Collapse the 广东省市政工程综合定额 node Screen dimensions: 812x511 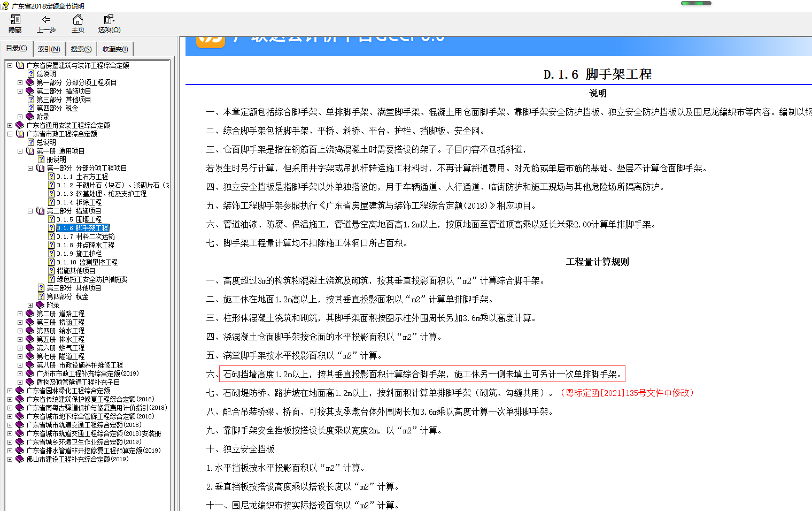click(10, 134)
